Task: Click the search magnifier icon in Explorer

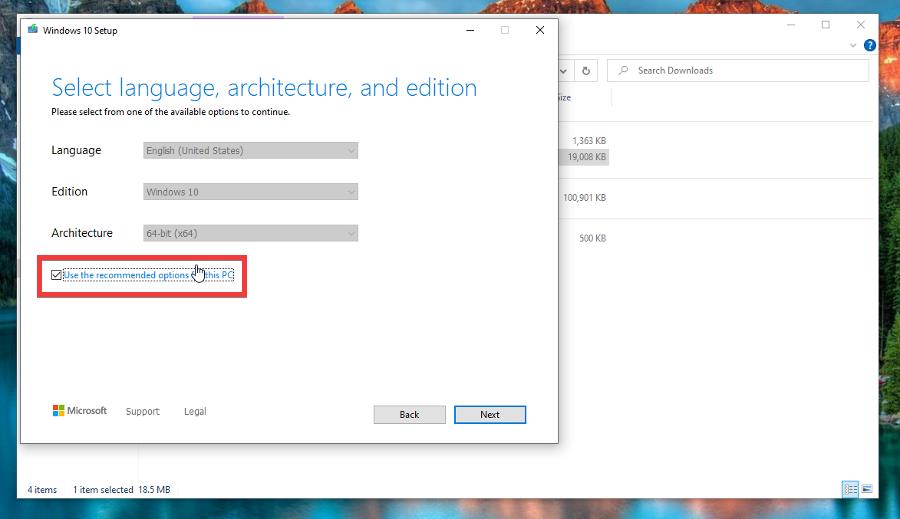Action: (623, 70)
